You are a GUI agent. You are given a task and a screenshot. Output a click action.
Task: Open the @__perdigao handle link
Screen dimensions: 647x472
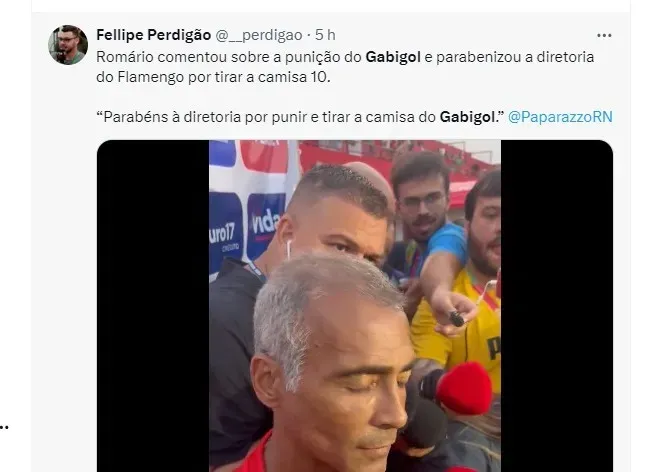coord(259,35)
